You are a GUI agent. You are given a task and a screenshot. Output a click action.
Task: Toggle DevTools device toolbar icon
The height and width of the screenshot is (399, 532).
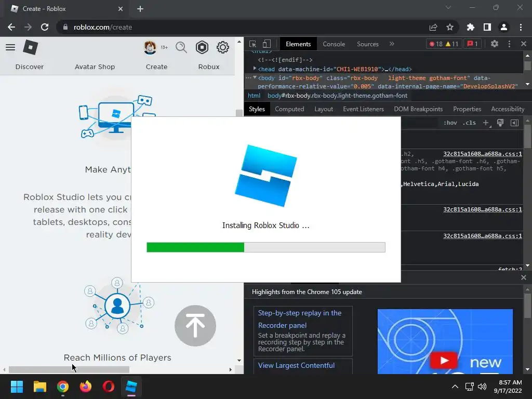[x=267, y=44]
